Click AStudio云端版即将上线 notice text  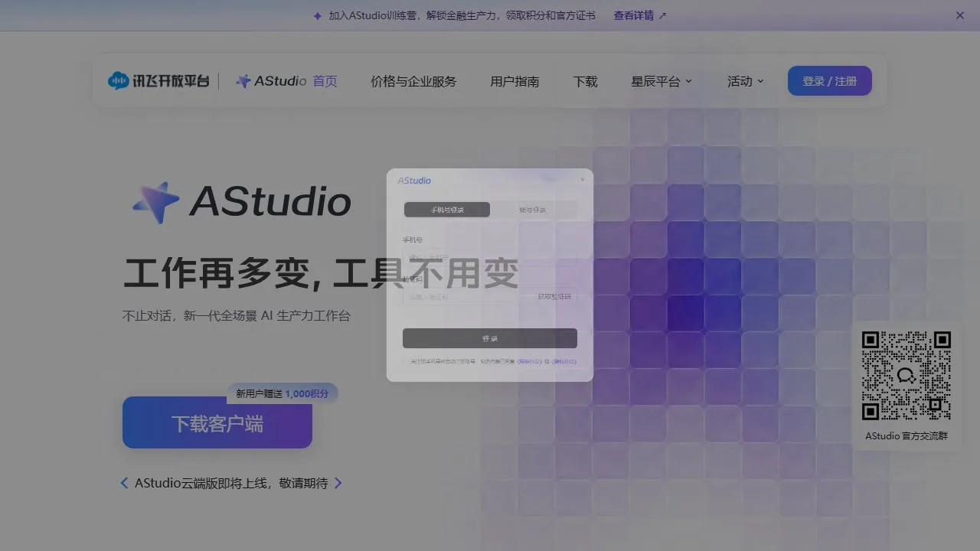pos(231,483)
